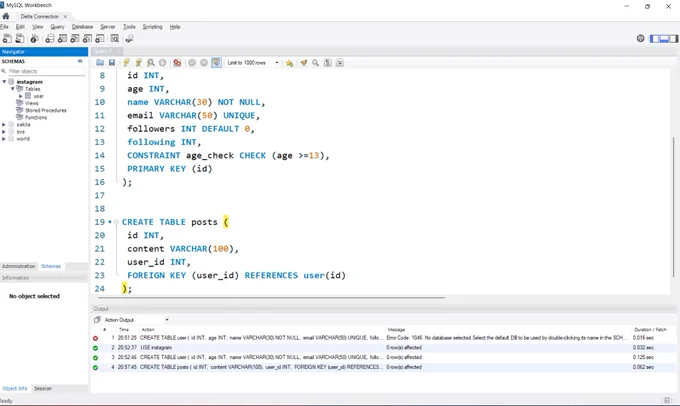Fold the CREATE TABLE posts code block
Screen dimensions: 680x406
coord(116,222)
